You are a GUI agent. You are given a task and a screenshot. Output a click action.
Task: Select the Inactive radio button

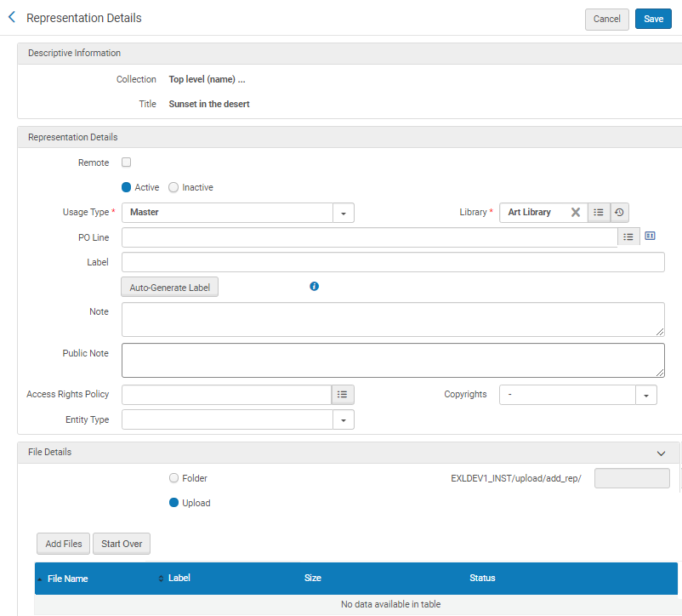click(x=173, y=187)
